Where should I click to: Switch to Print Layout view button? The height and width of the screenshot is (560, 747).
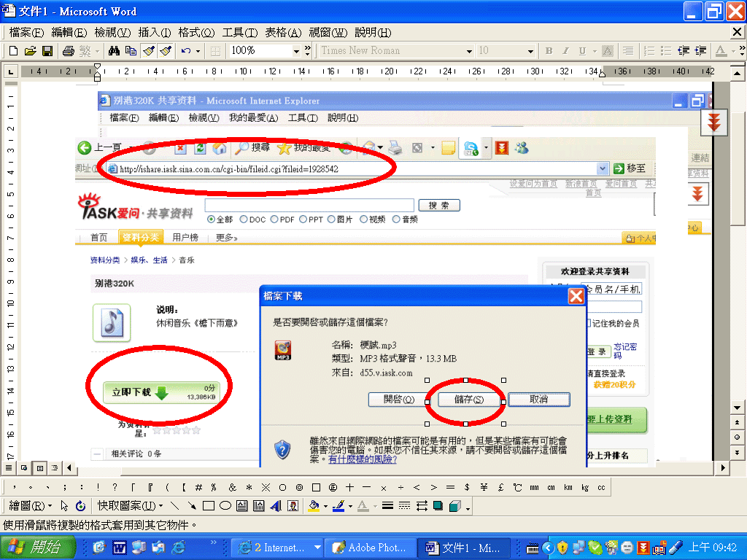point(39,468)
